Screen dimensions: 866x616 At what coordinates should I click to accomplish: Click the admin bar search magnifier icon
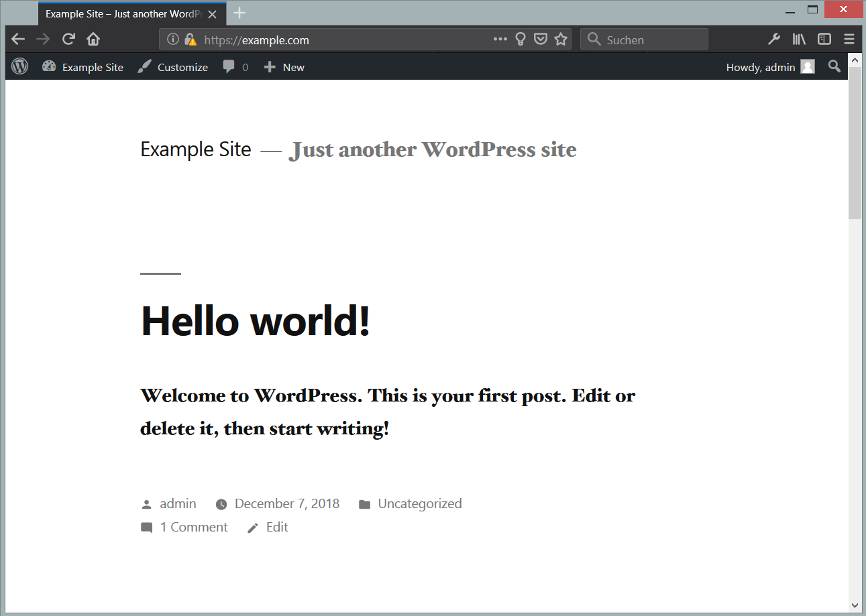pyautogui.click(x=834, y=66)
